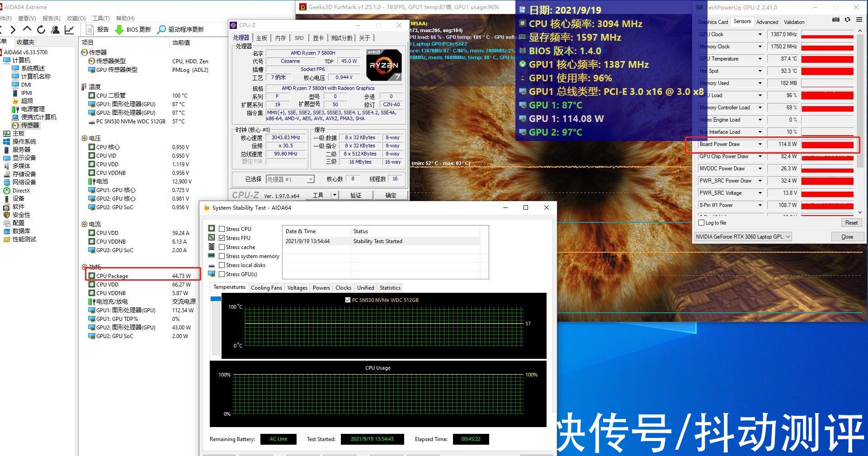The height and width of the screenshot is (456, 868).
Task: Select 电源管理 tree node
Action: pos(28,109)
